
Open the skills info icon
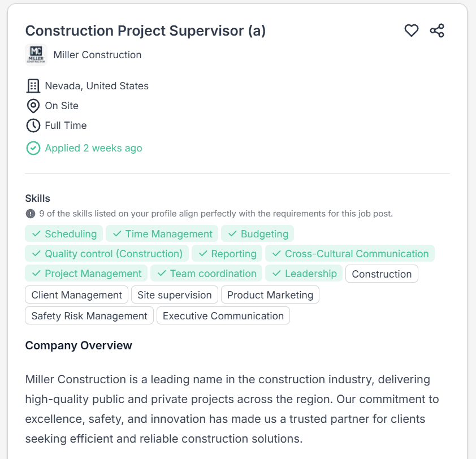click(30, 213)
